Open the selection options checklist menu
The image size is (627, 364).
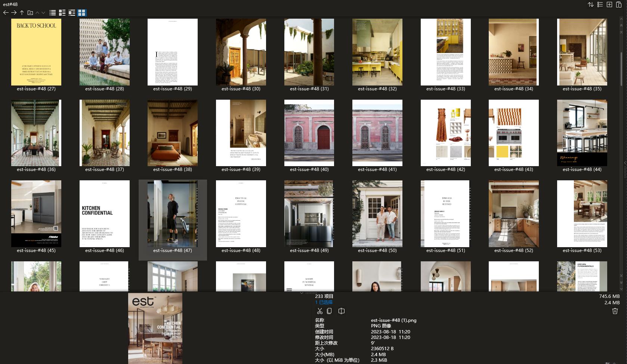[x=600, y=4]
